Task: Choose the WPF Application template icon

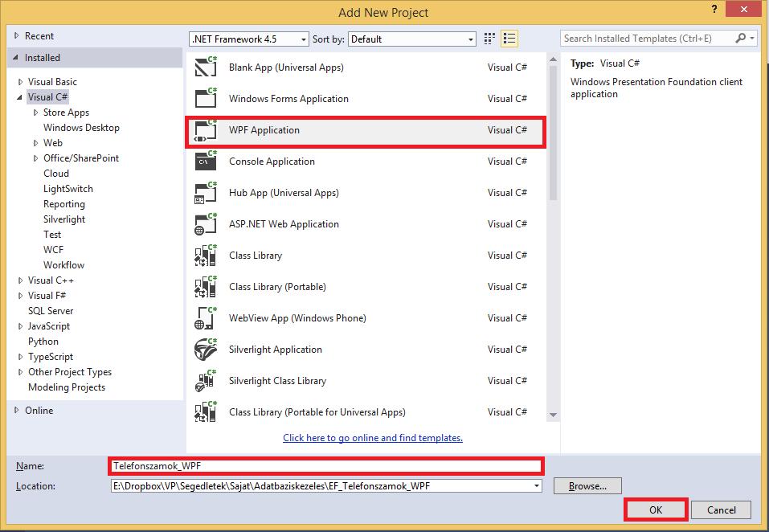Action: tap(206, 131)
